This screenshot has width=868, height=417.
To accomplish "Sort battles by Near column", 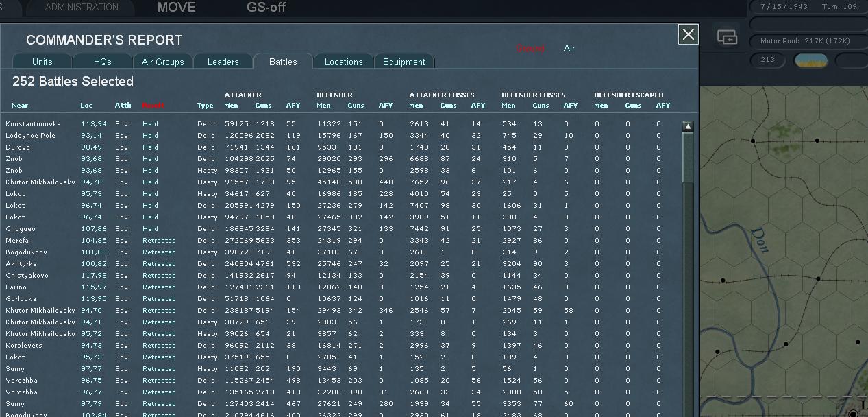I will coord(20,106).
